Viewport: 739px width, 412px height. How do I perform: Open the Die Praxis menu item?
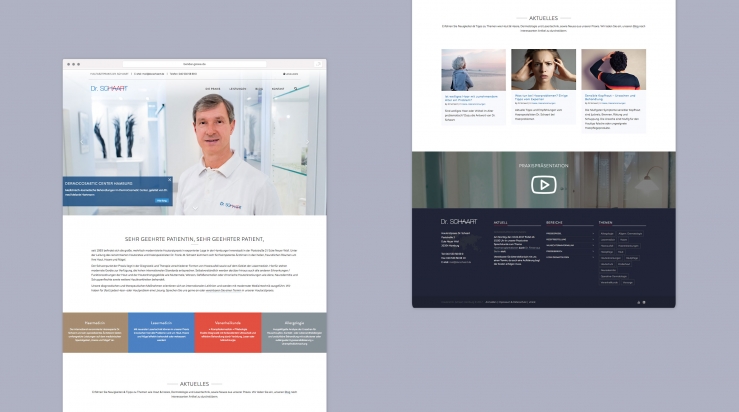[213, 88]
